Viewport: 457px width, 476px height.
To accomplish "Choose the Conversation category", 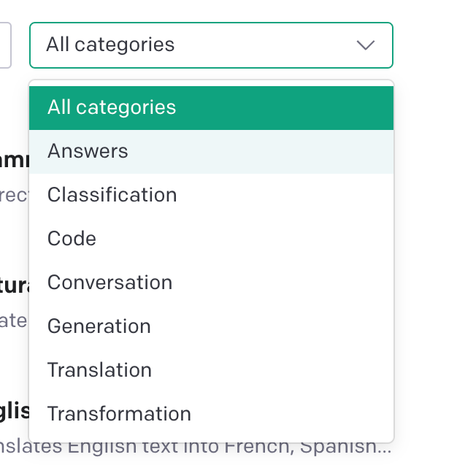I will coord(211,283).
